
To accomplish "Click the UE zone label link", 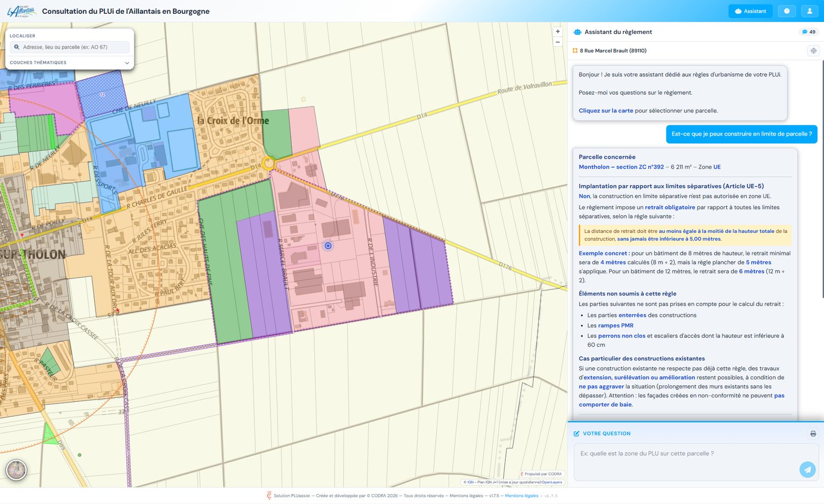I will point(717,167).
